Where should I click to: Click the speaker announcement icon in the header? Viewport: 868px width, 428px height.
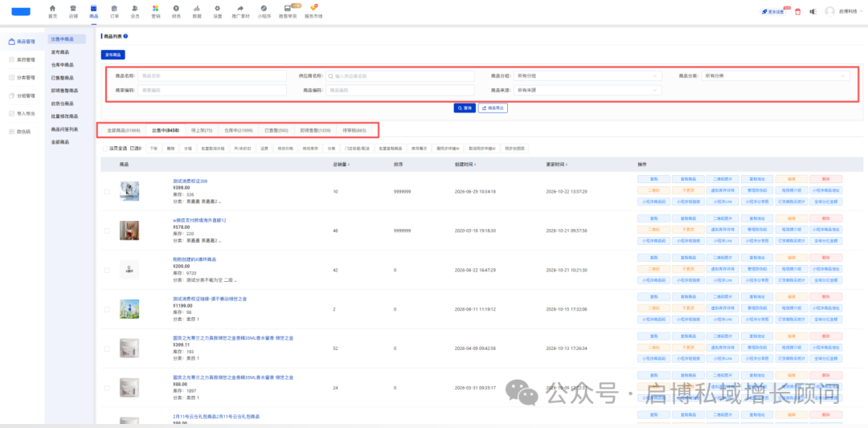coord(813,11)
